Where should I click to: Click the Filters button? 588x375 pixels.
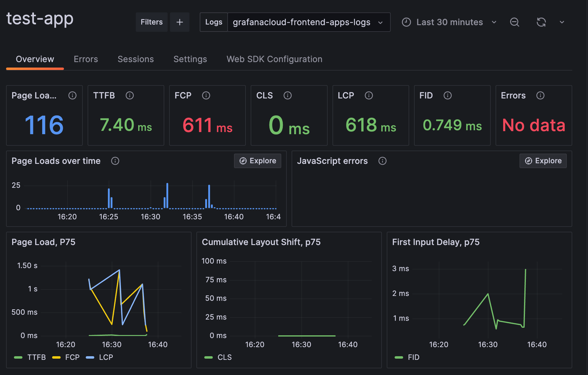coord(152,22)
